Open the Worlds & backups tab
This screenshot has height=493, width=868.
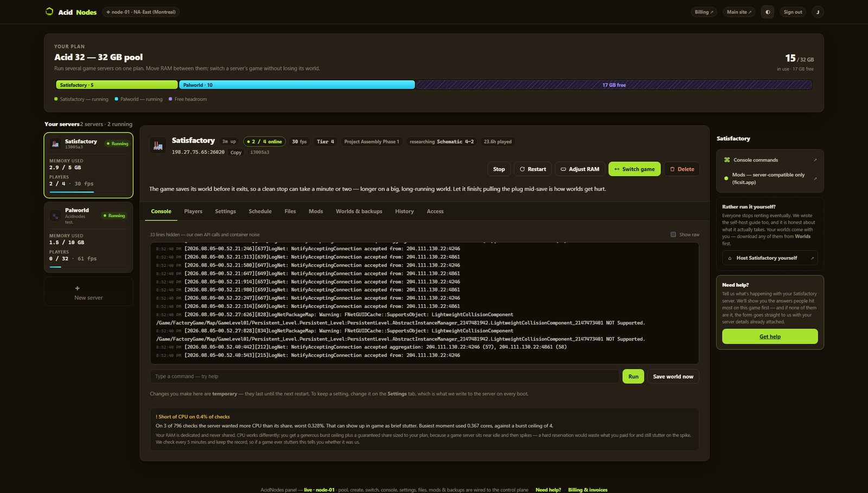click(x=359, y=211)
